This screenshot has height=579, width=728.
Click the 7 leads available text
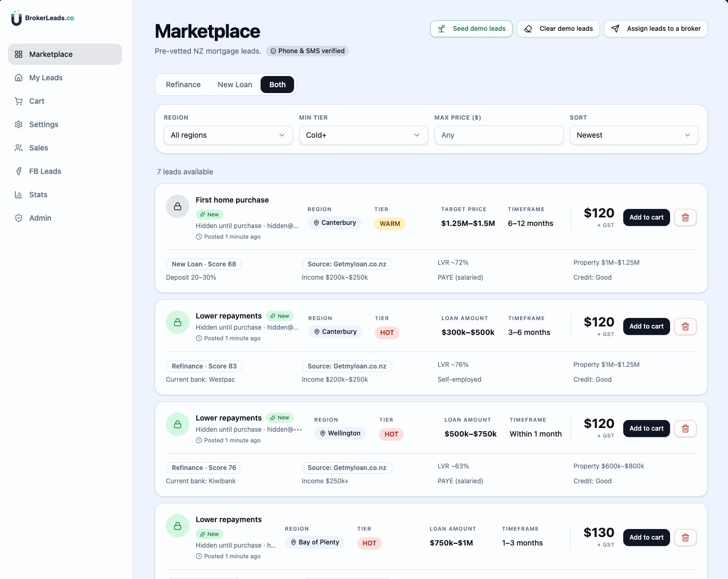[185, 172]
